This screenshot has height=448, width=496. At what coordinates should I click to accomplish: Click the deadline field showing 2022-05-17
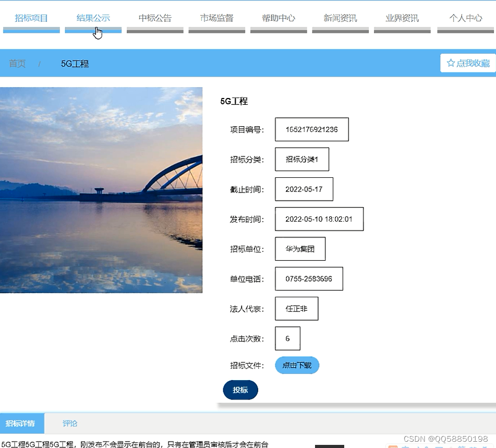(x=304, y=189)
